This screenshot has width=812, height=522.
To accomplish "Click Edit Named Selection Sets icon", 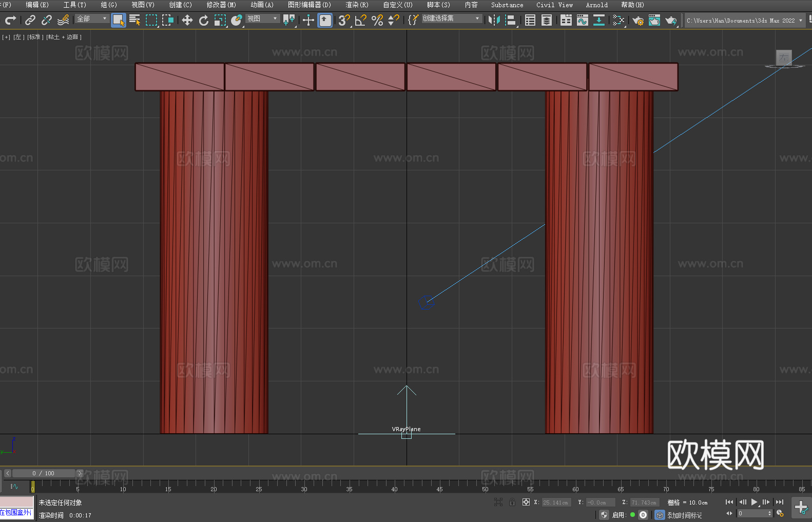I will tap(413, 20).
